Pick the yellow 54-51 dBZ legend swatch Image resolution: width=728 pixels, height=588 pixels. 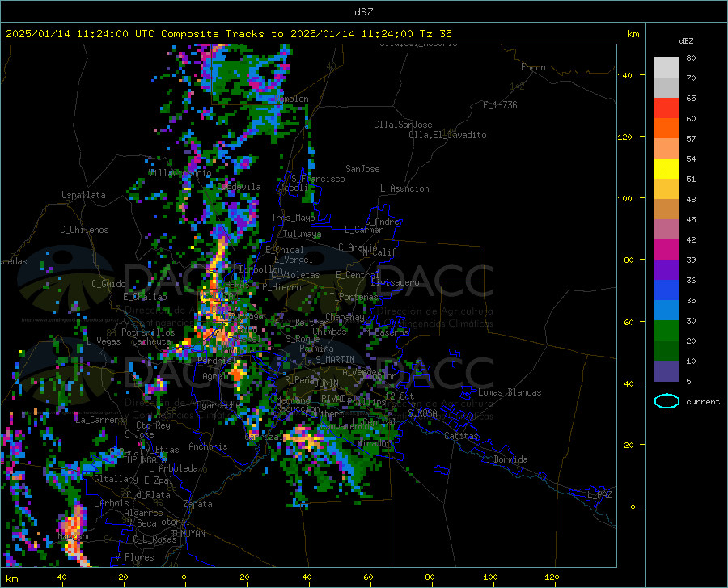click(667, 169)
